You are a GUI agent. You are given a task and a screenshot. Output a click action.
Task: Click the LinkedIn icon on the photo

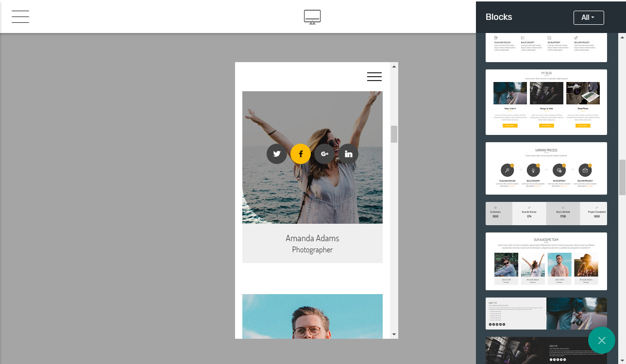(x=348, y=154)
